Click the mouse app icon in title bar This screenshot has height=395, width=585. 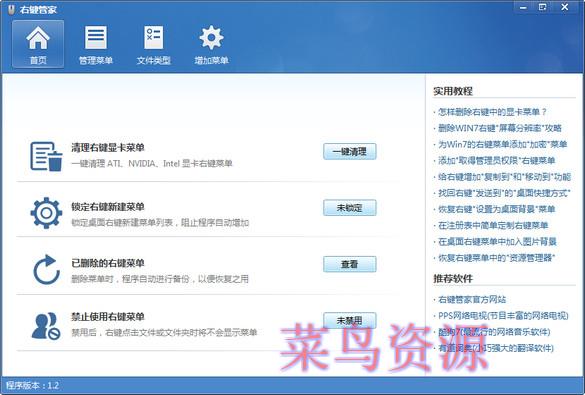pos(12,9)
